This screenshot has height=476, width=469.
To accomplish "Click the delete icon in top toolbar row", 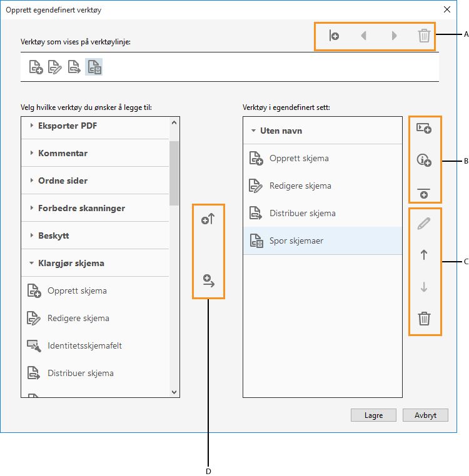I will [x=424, y=36].
